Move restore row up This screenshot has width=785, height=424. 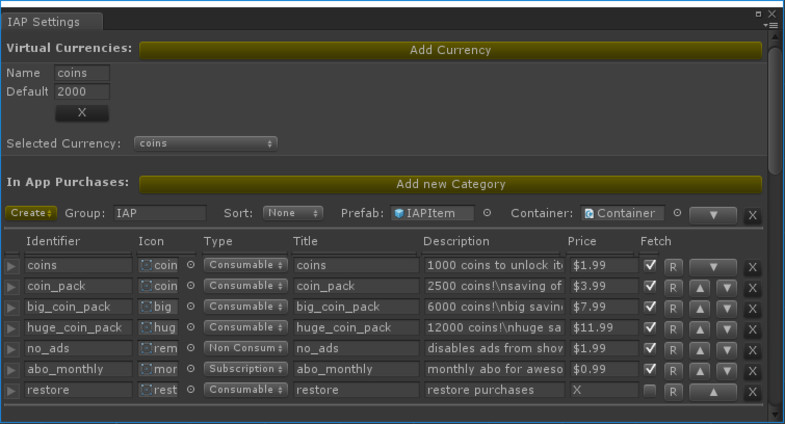(713, 392)
